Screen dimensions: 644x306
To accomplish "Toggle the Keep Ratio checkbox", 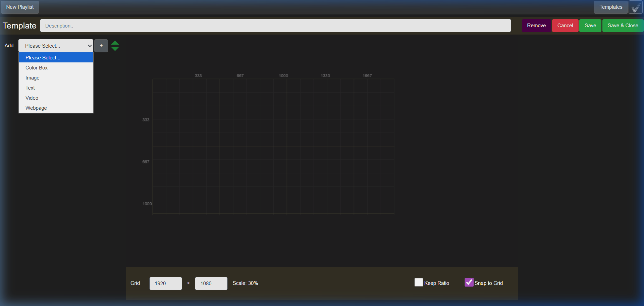I will pos(419,283).
